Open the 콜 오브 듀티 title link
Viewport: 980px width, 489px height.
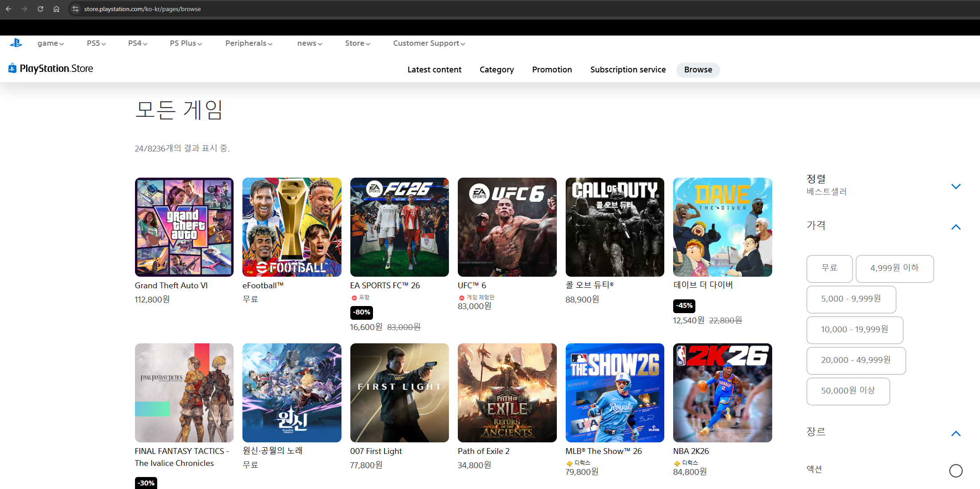590,285
